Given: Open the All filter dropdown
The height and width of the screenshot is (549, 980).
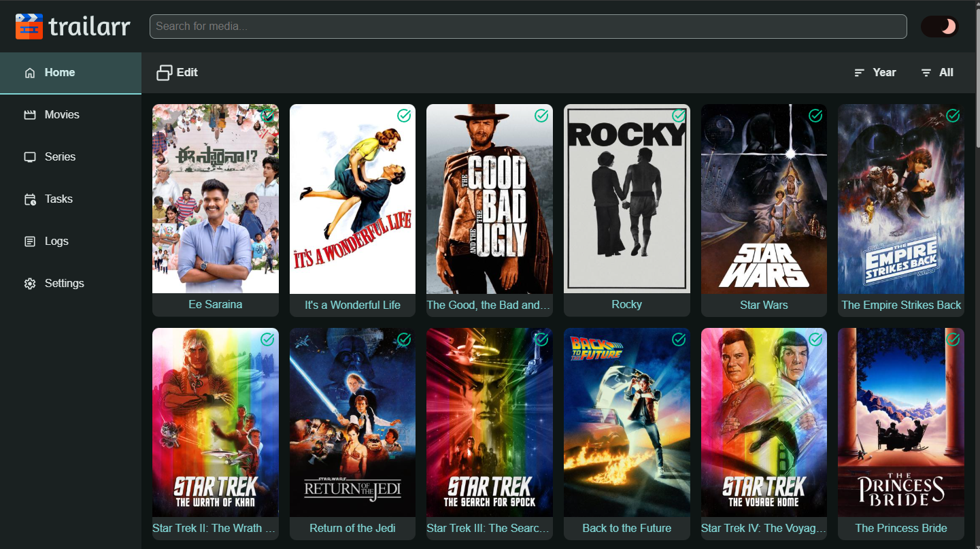Looking at the screenshot, I should [937, 73].
